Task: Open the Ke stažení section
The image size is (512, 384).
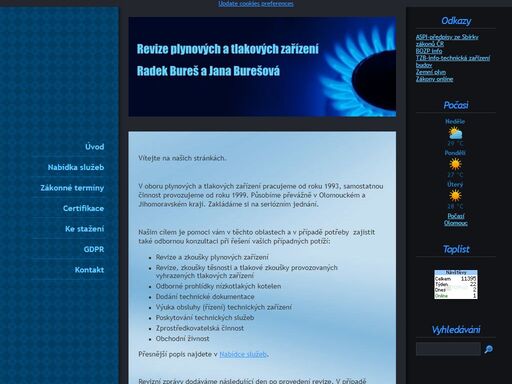Action: pos(84,229)
